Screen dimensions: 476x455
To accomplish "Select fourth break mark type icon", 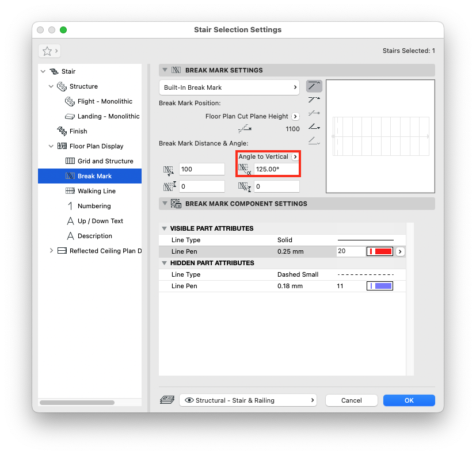I will coord(314,127).
